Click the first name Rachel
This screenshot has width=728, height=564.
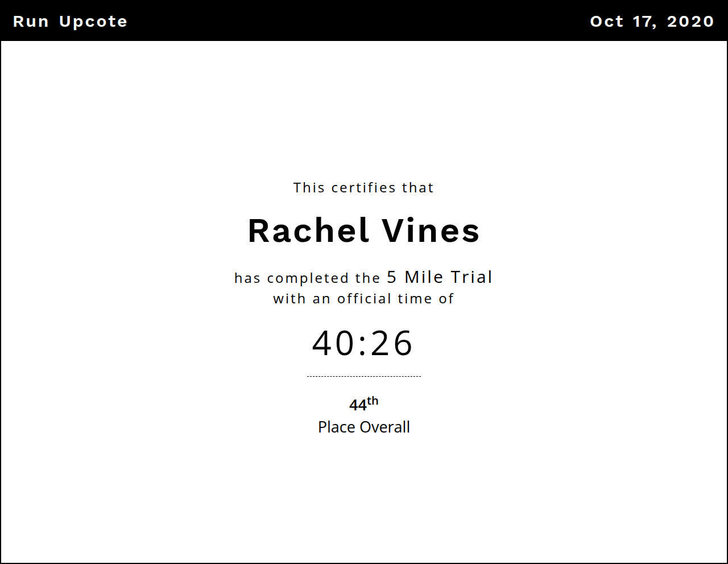tap(308, 231)
